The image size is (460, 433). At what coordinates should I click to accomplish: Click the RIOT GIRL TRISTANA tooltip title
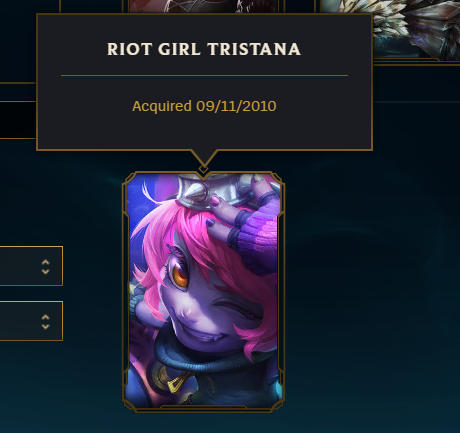click(204, 49)
